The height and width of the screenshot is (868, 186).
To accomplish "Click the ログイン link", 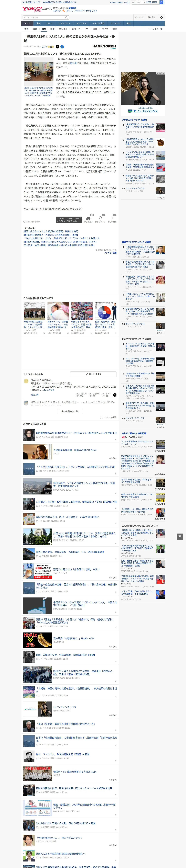I will (57, 11).
